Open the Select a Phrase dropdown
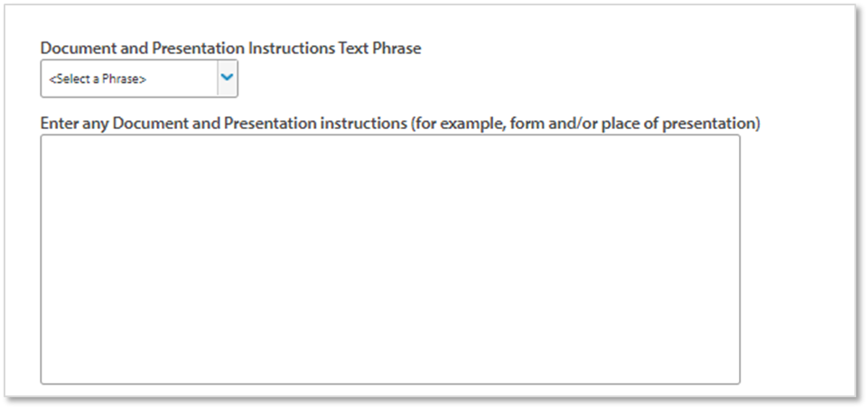The height and width of the screenshot is (409, 868). (139, 79)
